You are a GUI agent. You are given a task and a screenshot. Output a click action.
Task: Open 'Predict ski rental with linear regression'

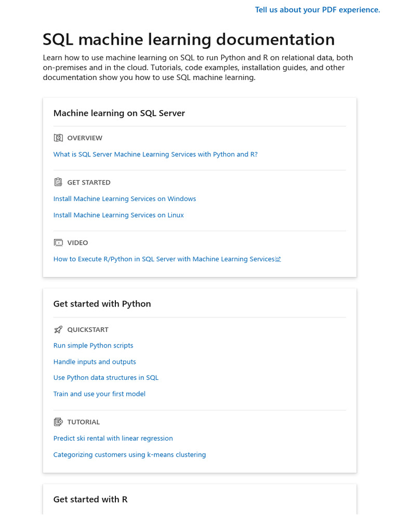click(113, 438)
